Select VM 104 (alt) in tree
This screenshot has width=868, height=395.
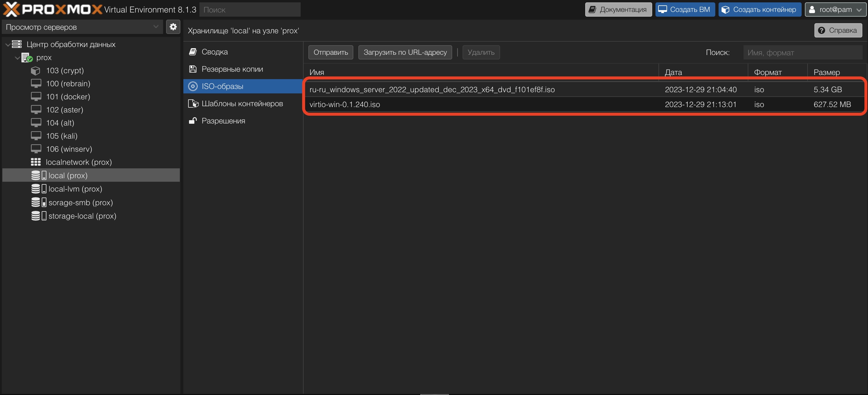[x=91, y=123]
